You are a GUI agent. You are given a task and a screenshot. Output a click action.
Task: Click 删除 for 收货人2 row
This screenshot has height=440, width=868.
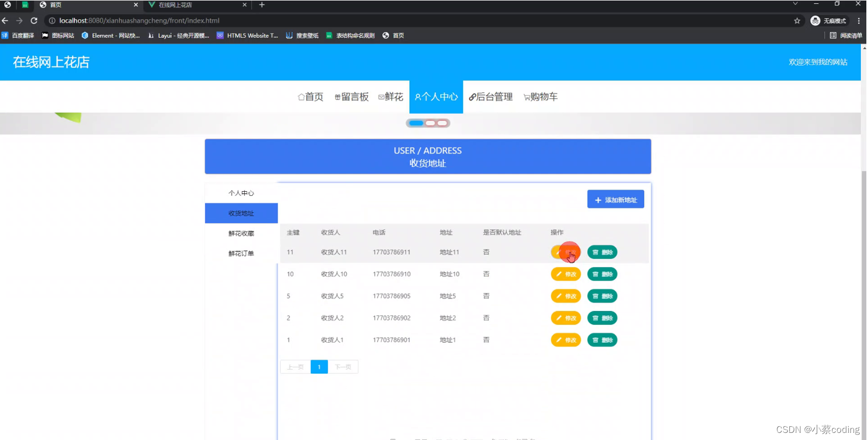[602, 318]
